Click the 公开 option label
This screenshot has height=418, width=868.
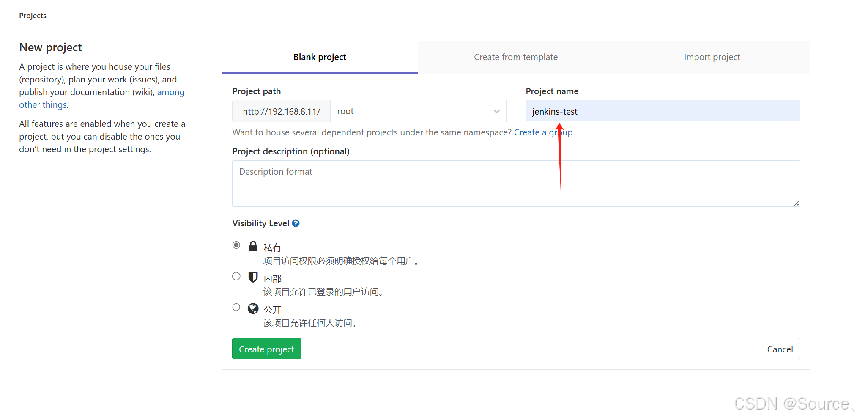273,310
